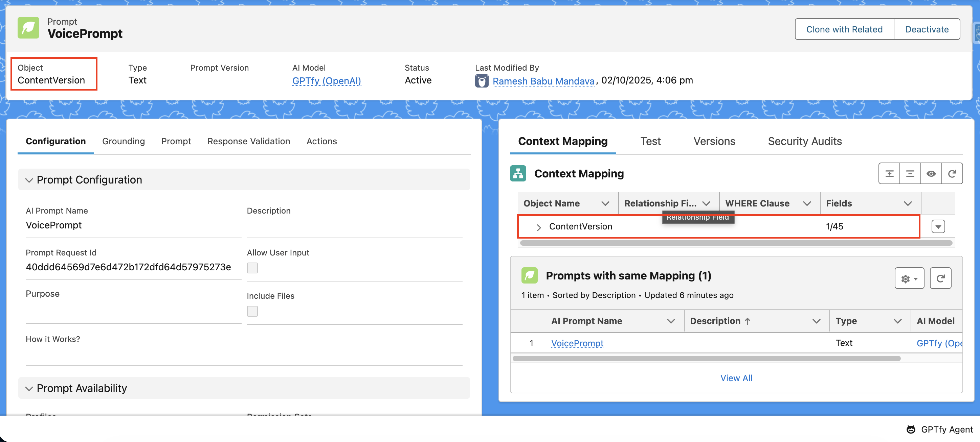The image size is (980, 442).
Task: Click the green Prompt leaf icon in header
Action: click(x=28, y=28)
